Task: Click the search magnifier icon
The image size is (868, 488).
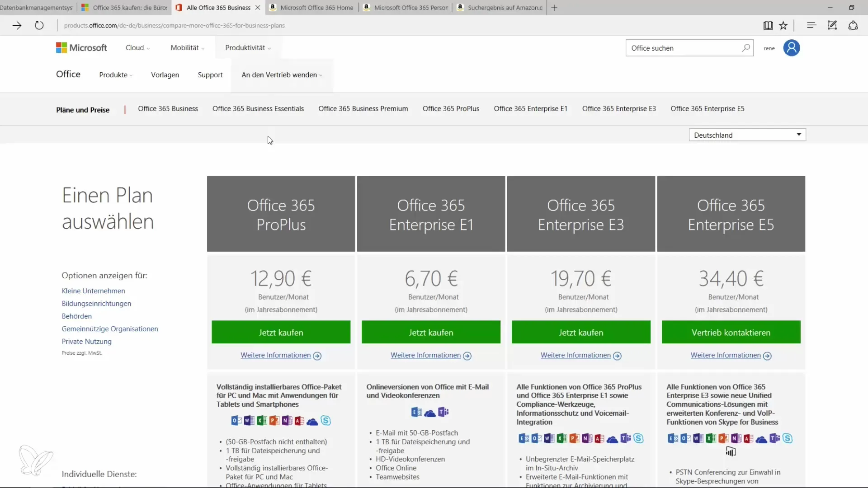Action: pyautogui.click(x=745, y=48)
